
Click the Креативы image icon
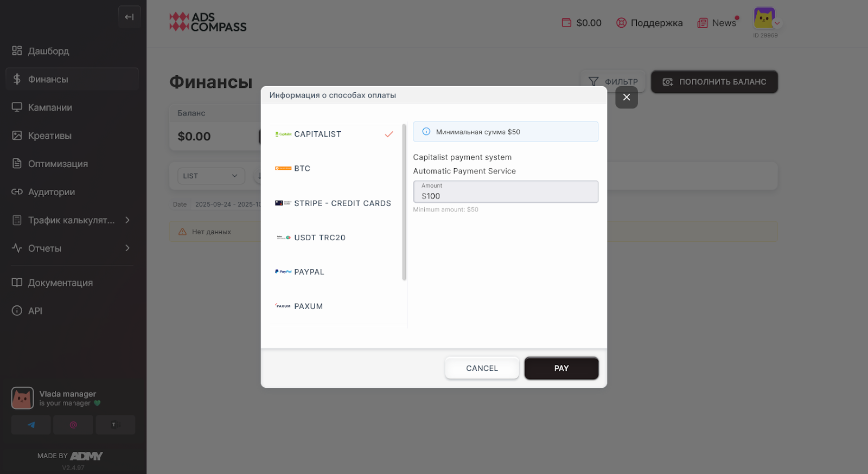[x=17, y=135]
